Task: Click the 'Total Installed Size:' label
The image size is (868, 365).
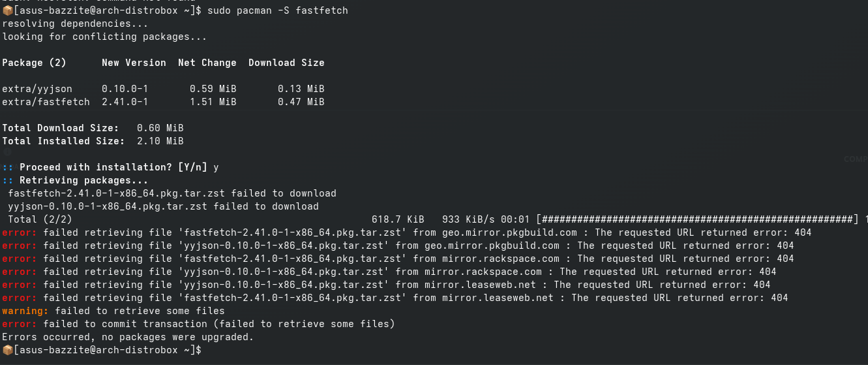Action: click(63, 142)
